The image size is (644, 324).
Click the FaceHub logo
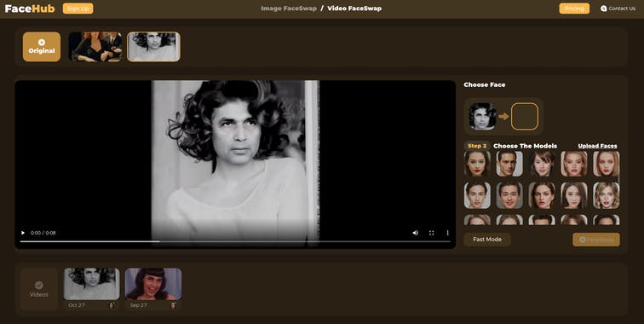pyautogui.click(x=30, y=9)
